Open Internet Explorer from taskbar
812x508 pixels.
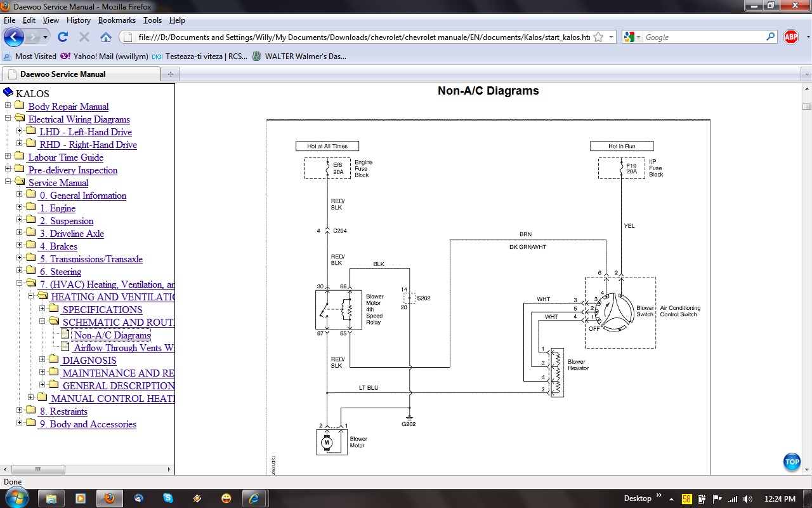pyautogui.click(x=254, y=498)
